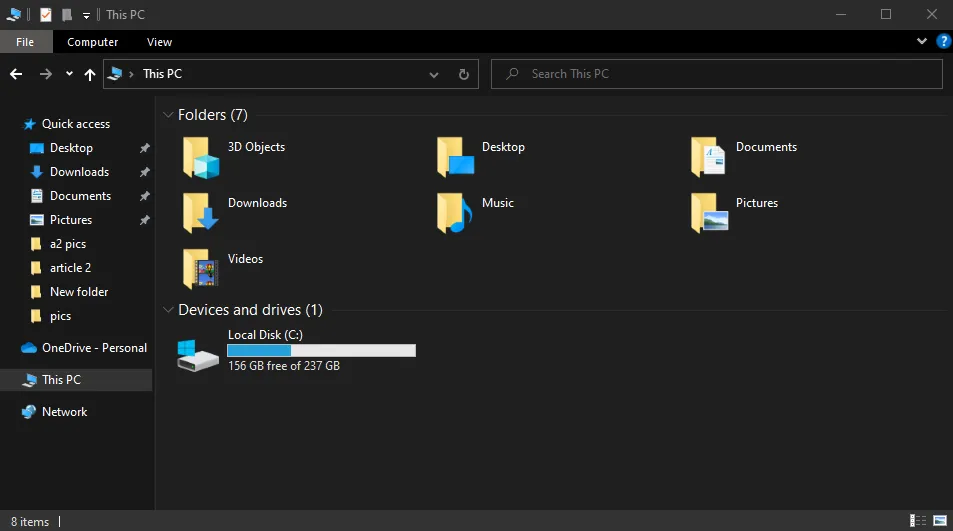The width and height of the screenshot is (953, 531).
Task: Select Desktop in the sidebar
Action: pyautogui.click(x=71, y=148)
